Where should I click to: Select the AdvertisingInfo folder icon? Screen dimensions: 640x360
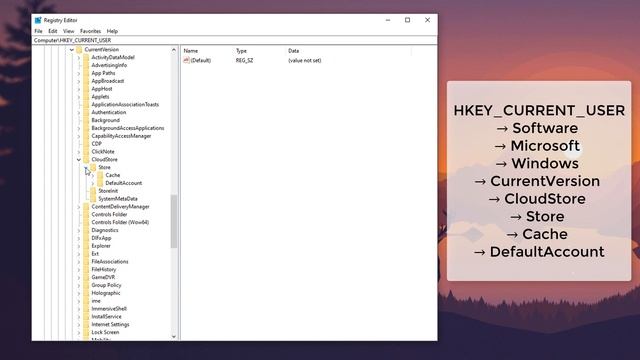point(86,65)
